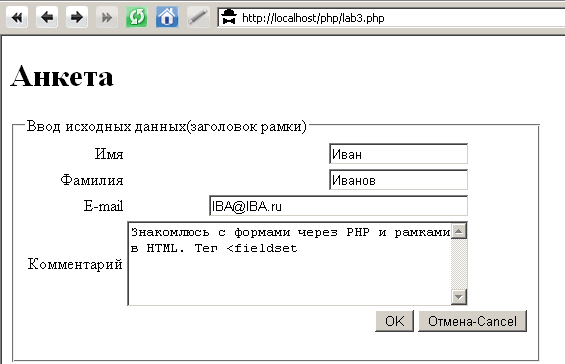This screenshot has width=565, height=364.
Task: Click the comment textarea scrollbar track
Action: pyautogui.click(x=459, y=264)
